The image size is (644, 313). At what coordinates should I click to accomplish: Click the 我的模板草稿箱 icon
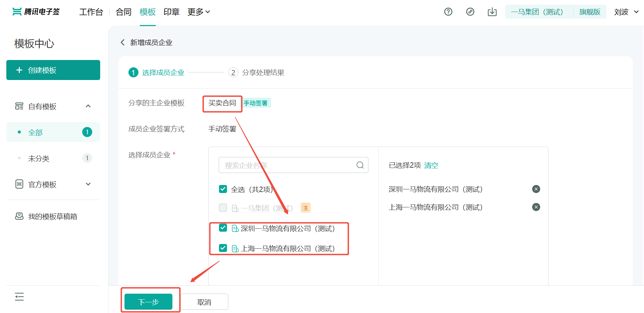pyautogui.click(x=19, y=216)
